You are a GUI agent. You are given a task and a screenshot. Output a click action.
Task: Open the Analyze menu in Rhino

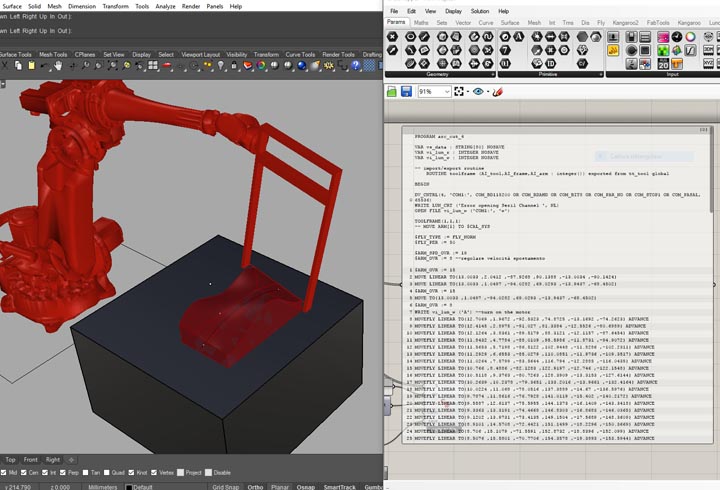click(165, 6)
